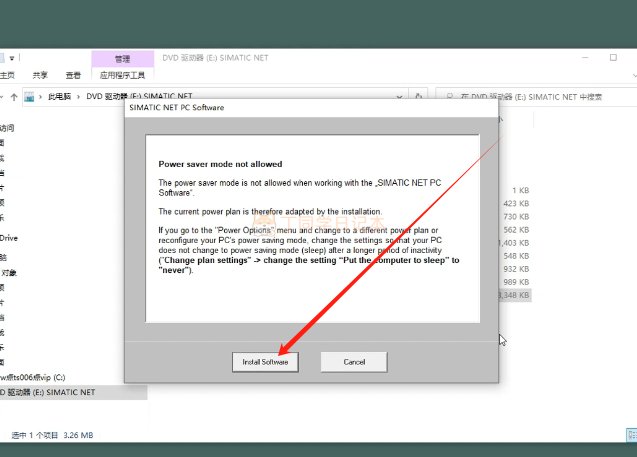637x457 pixels.
Task: Select the file row sized 989 KB
Action: (x=516, y=282)
